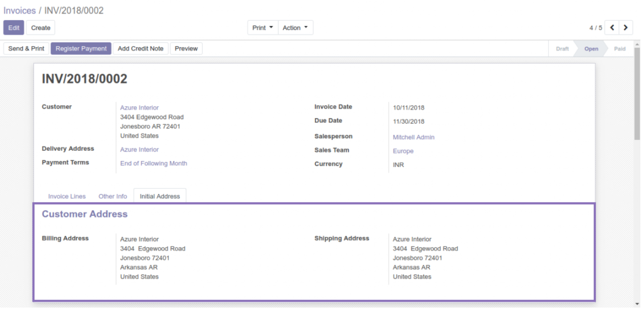Viewport: 644px width, 313px height.
Task: Click Add Credit Note button
Action: 141,48
